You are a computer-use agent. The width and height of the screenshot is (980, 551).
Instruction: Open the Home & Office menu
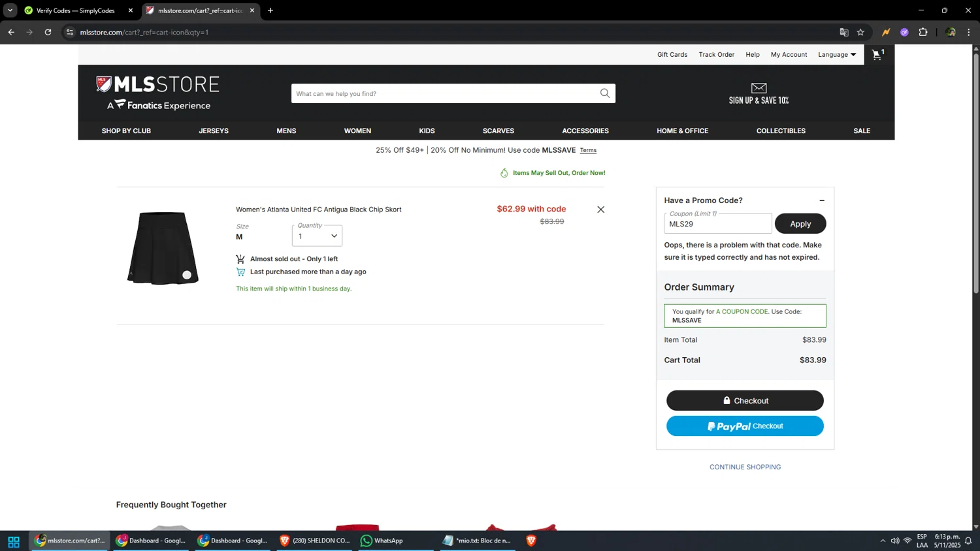(683, 131)
